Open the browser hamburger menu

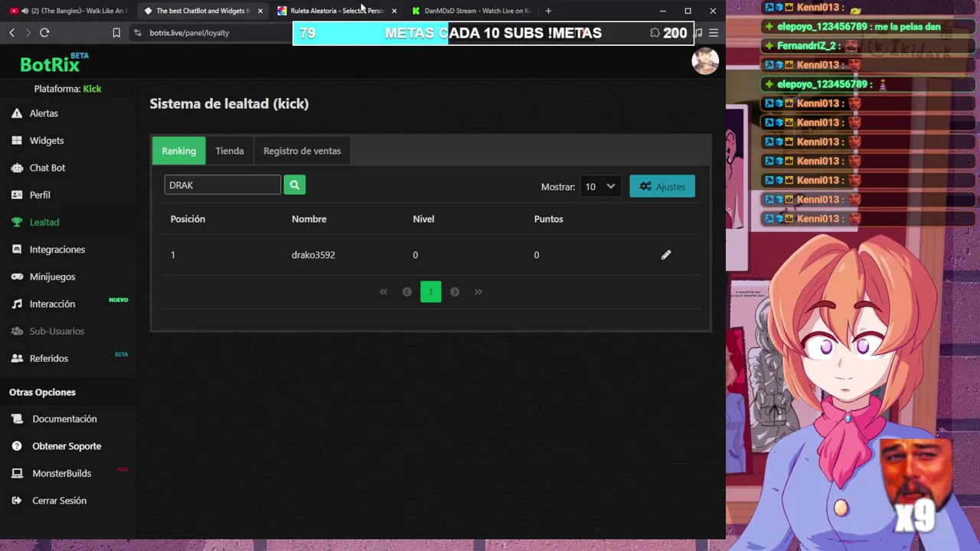click(713, 32)
